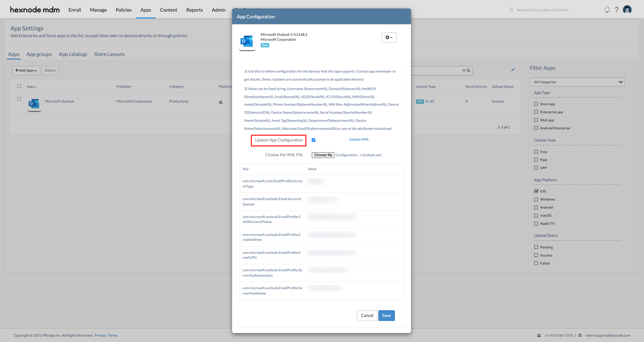The width and height of the screenshot is (644, 342).
Task: Check the VPP license filter
Action: pyautogui.click(x=536, y=168)
